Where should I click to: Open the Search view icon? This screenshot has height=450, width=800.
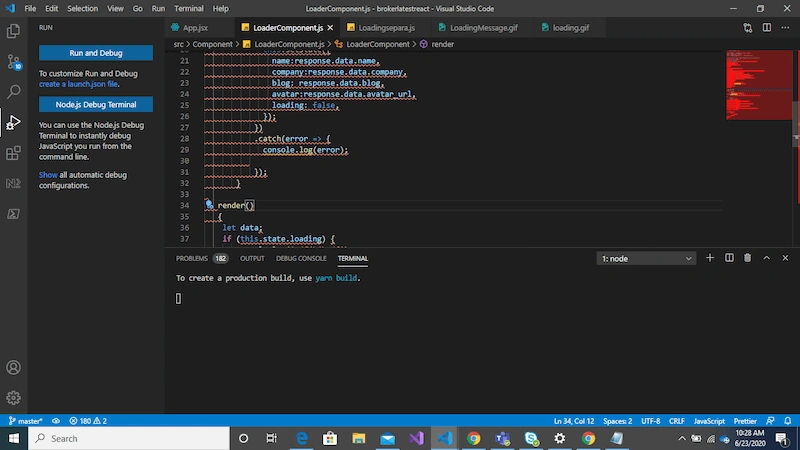pos(13,92)
